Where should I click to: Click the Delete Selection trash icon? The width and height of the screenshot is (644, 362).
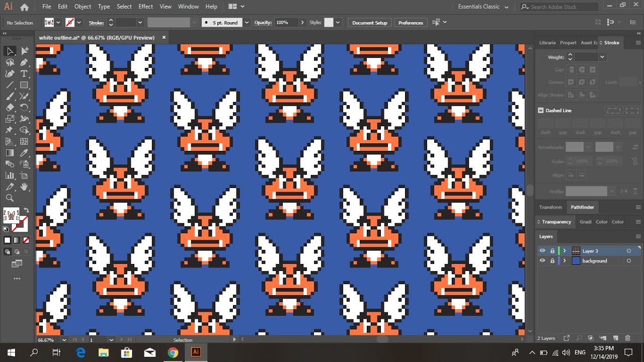tap(627, 338)
